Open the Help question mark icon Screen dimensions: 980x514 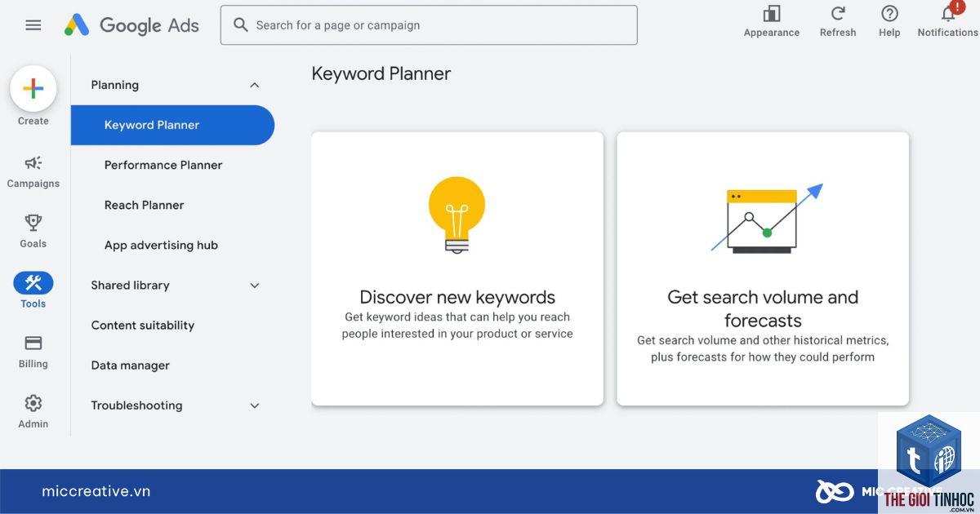tap(889, 14)
